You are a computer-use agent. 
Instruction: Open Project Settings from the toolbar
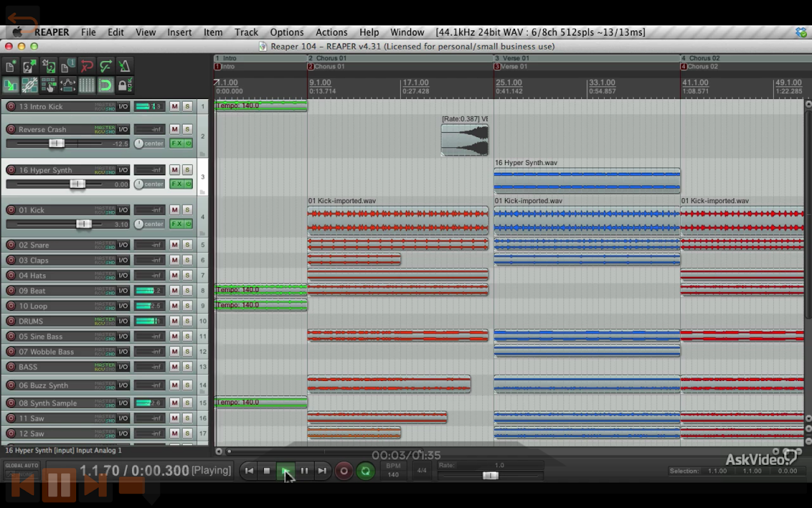(68, 66)
